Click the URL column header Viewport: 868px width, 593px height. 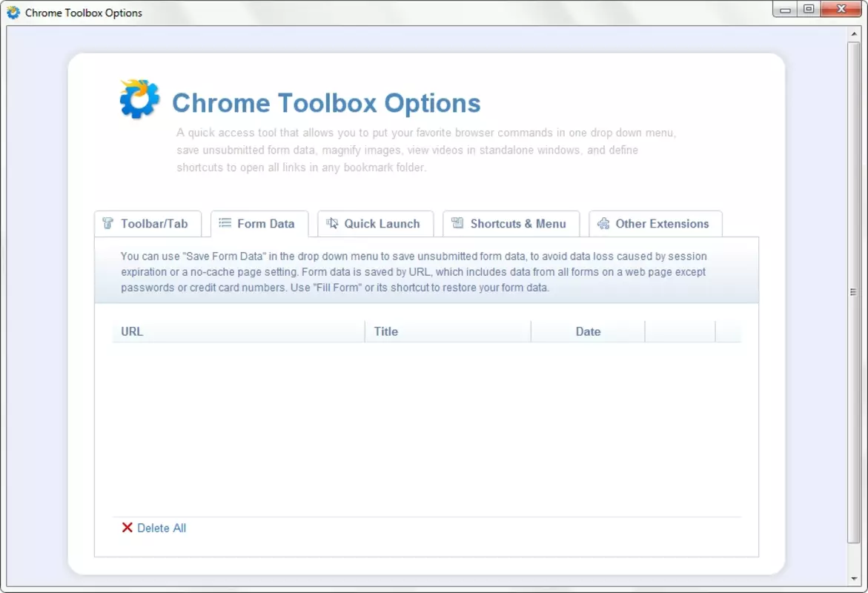[239, 331]
